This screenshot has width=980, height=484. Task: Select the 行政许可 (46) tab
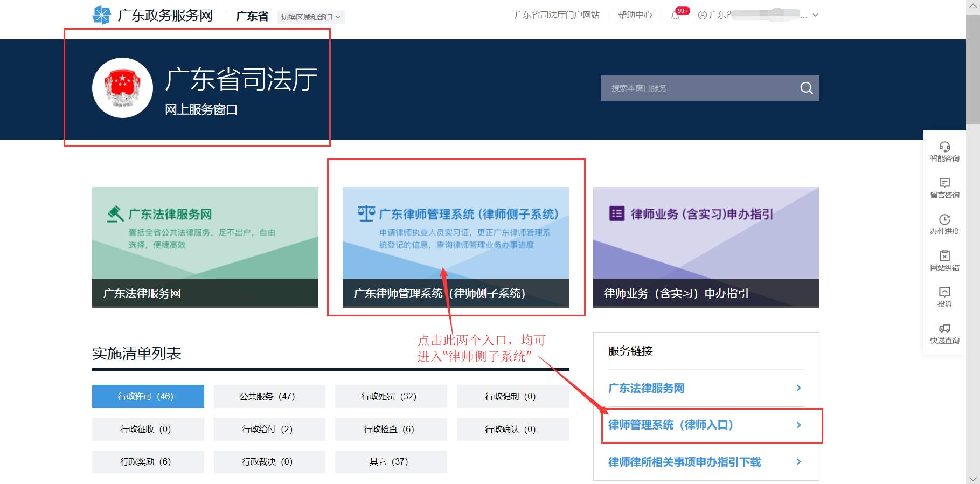pos(148,396)
